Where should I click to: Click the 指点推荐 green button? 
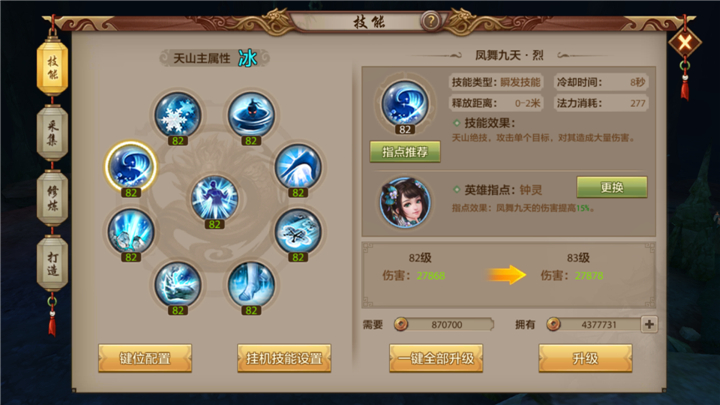tap(405, 152)
